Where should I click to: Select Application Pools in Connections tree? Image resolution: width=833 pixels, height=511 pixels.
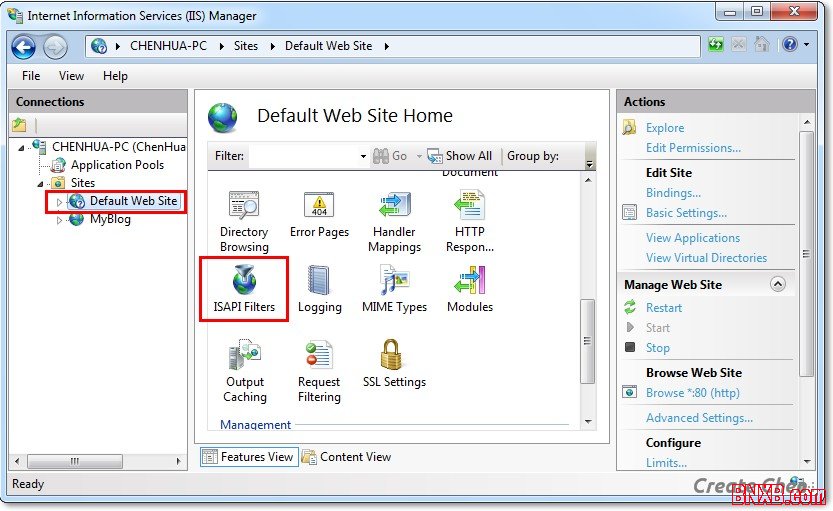pyautogui.click(x=117, y=165)
